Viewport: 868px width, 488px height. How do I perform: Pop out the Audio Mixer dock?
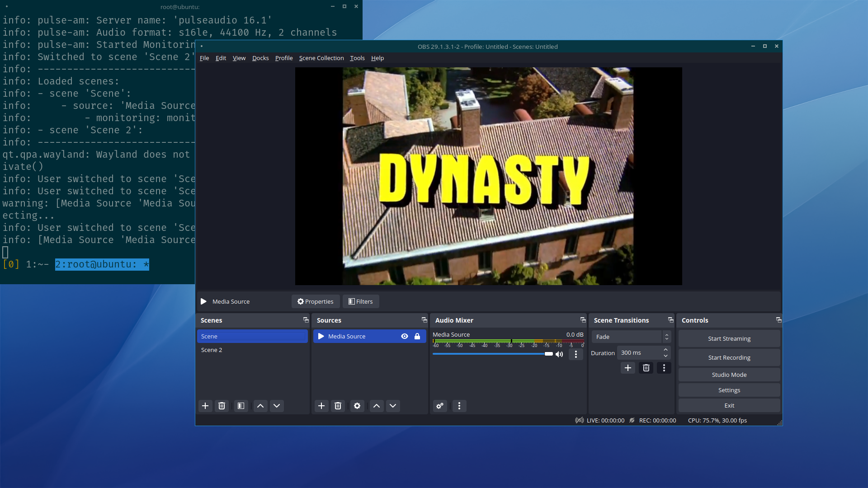583,320
